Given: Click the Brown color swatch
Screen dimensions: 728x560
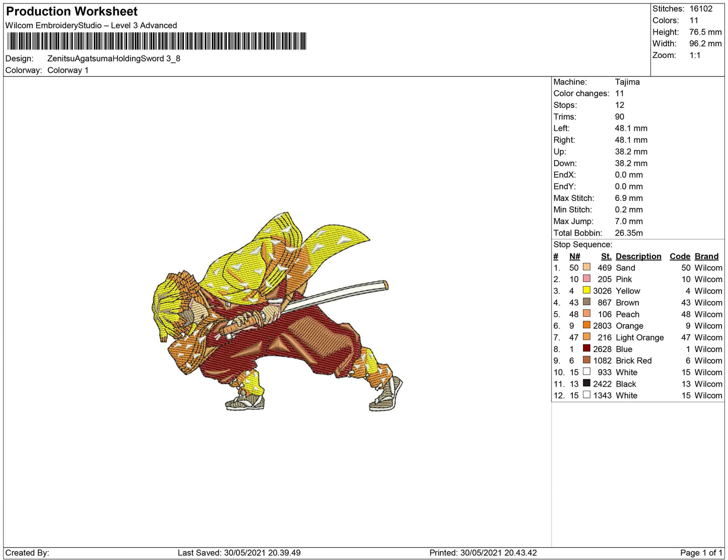Looking at the screenshot, I should coord(586,302).
